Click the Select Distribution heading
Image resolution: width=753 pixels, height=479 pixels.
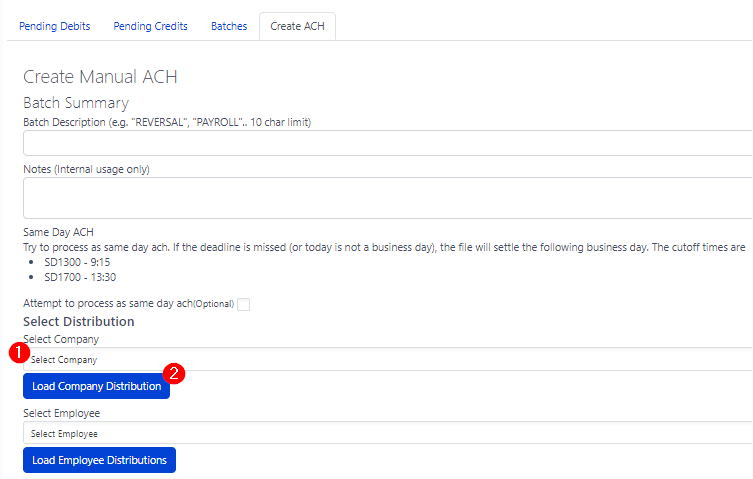coord(79,321)
